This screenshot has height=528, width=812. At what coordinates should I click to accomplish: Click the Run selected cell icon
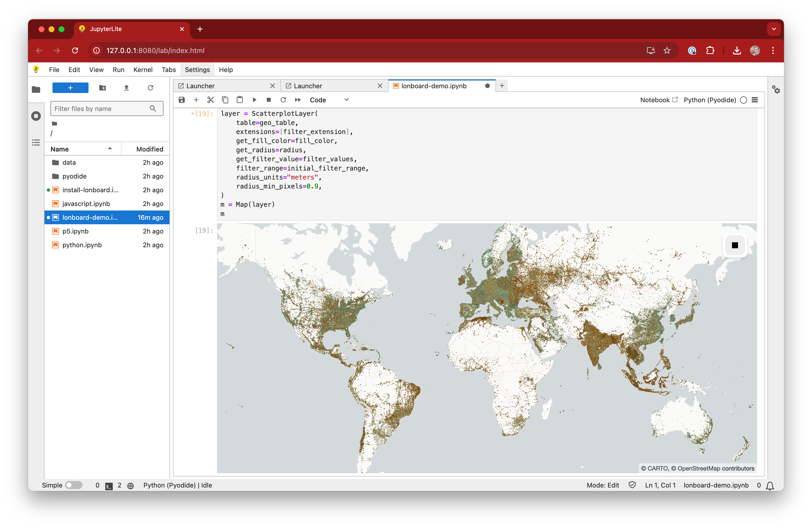pos(253,99)
